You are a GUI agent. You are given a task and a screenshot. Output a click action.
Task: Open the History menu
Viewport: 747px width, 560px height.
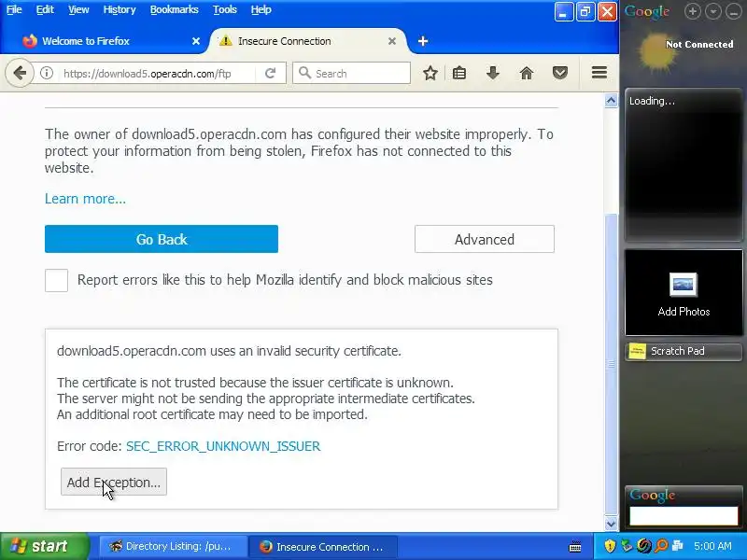pyautogui.click(x=120, y=9)
